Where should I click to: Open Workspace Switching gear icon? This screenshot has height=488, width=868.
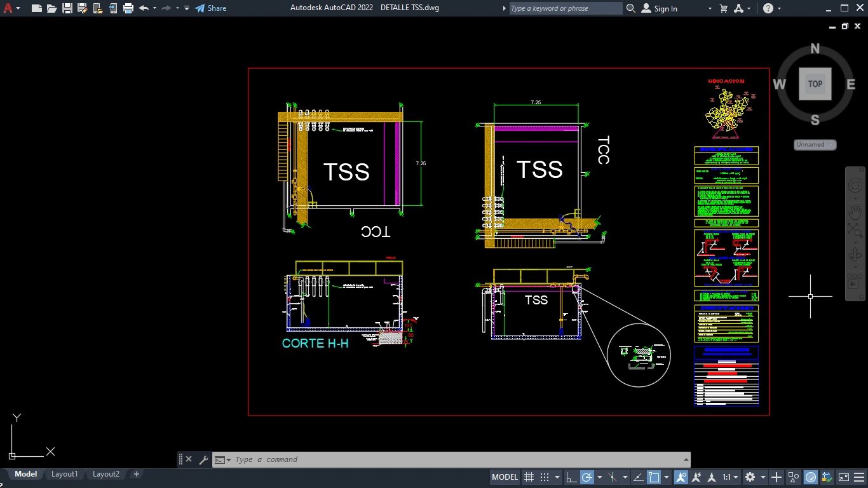click(x=750, y=477)
